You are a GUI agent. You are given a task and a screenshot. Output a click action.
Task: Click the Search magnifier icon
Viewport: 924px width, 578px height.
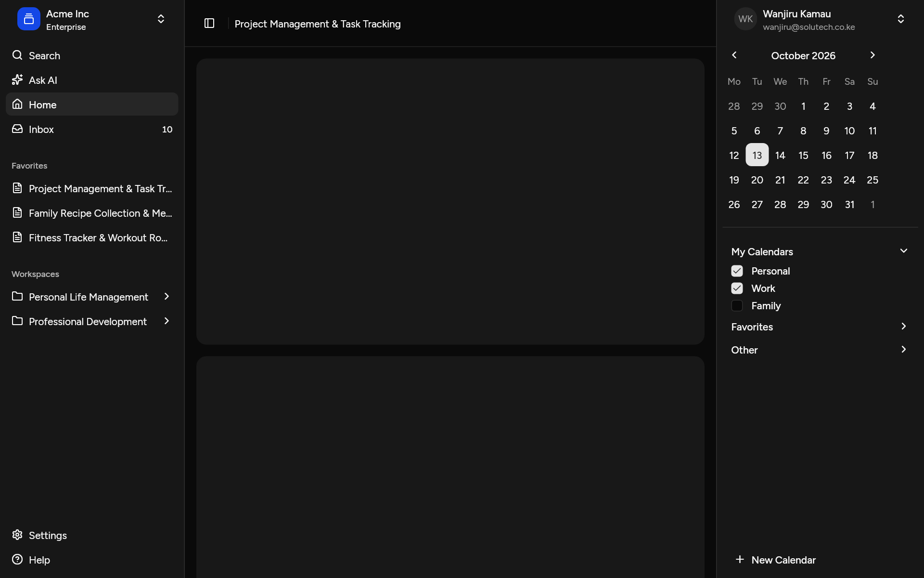point(17,55)
